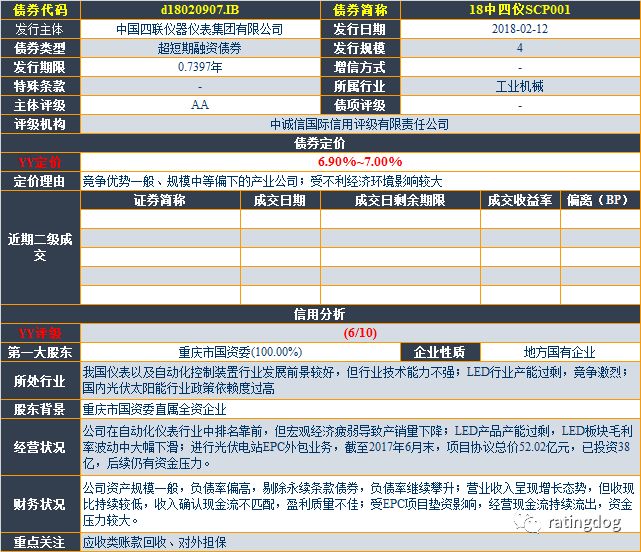This screenshot has width=641, height=552.
Task: Select the 所属行业 label
Action: coord(360,86)
